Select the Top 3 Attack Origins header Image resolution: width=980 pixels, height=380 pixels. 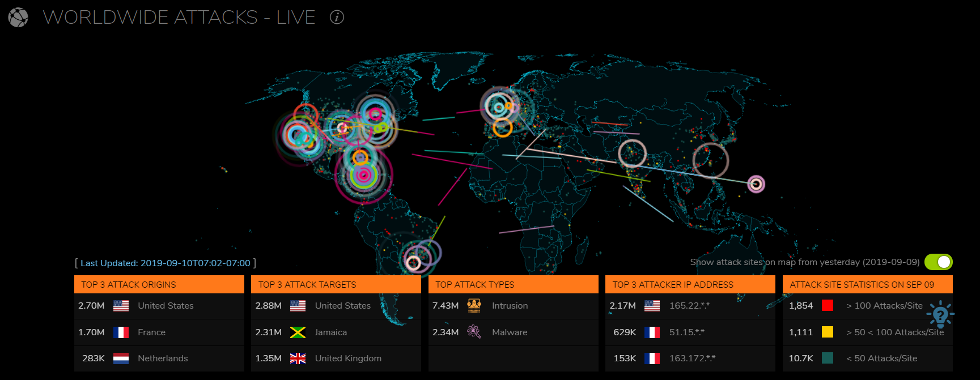[x=159, y=284]
